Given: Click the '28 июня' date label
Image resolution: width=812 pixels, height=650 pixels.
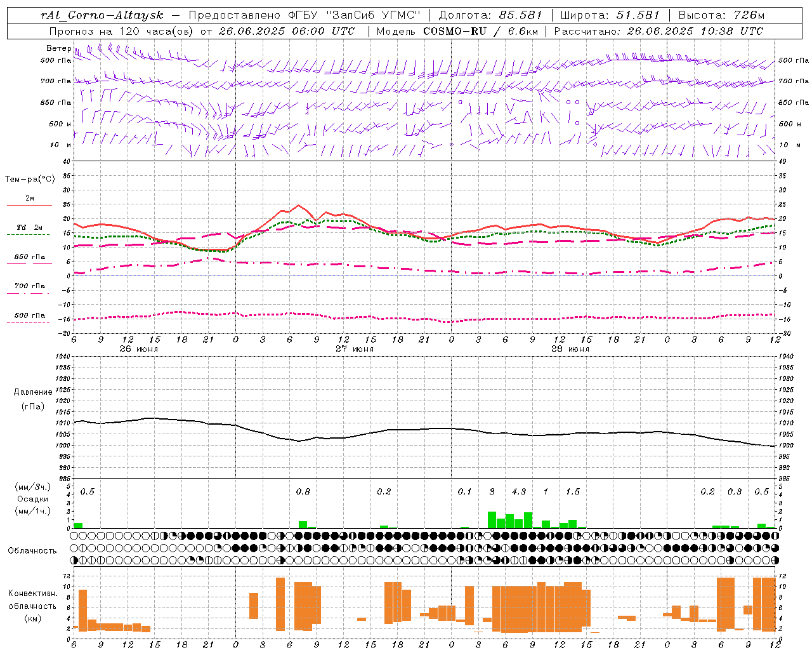Looking at the screenshot, I should pyautogui.click(x=570, y=348).
